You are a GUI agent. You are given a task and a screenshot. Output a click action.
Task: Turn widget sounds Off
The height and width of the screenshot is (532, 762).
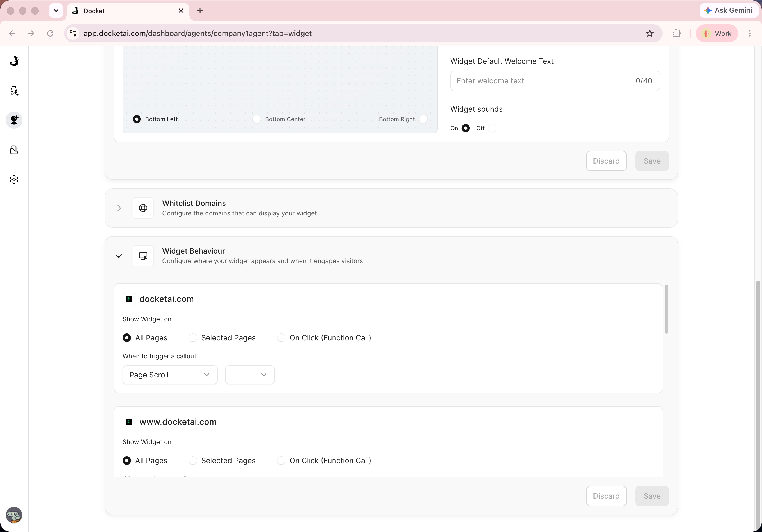(492, 128)
